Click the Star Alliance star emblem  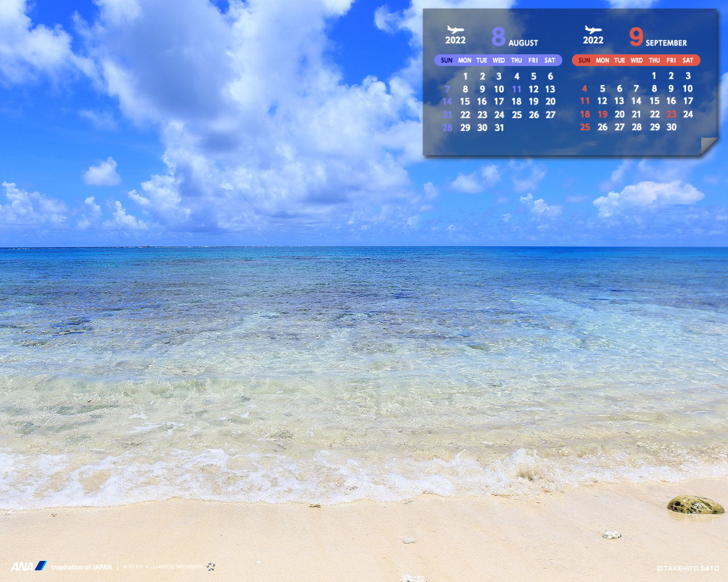(211, 567)
